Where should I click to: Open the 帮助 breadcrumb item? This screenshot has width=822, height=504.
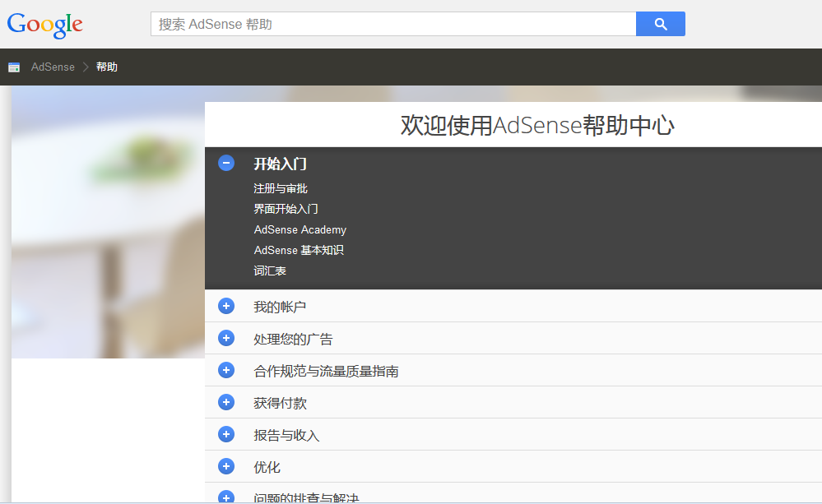106,67
